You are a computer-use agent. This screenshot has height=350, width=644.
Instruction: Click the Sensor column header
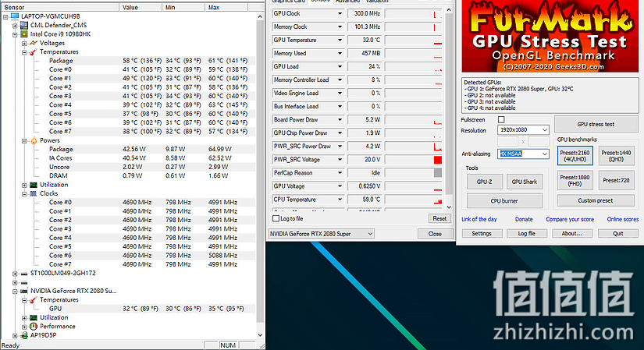coord(60,7)
